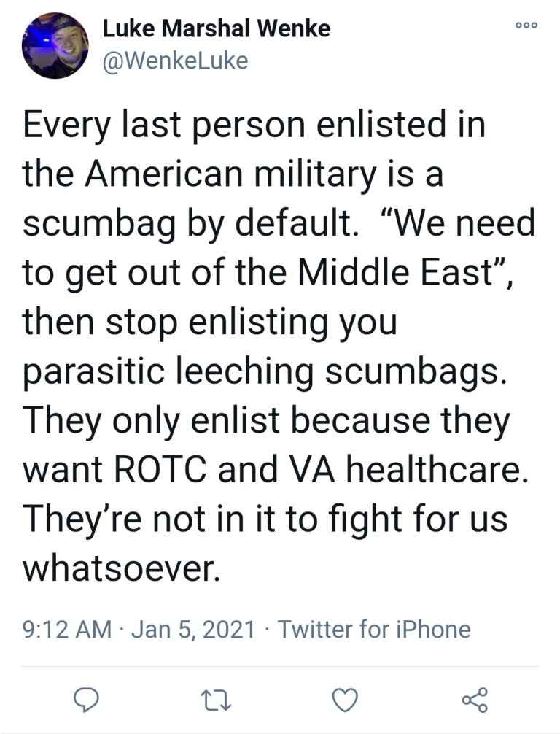Reply to the tweet via speech bubble icon

pyautogui.click(x=87, y=700)
